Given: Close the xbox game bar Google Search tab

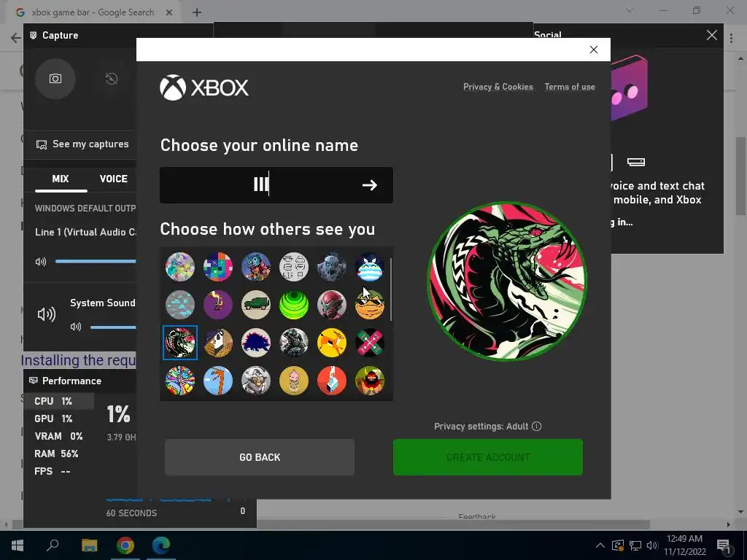Looking at the screenshot, I should pyautogui.click(x=169, y=12).
